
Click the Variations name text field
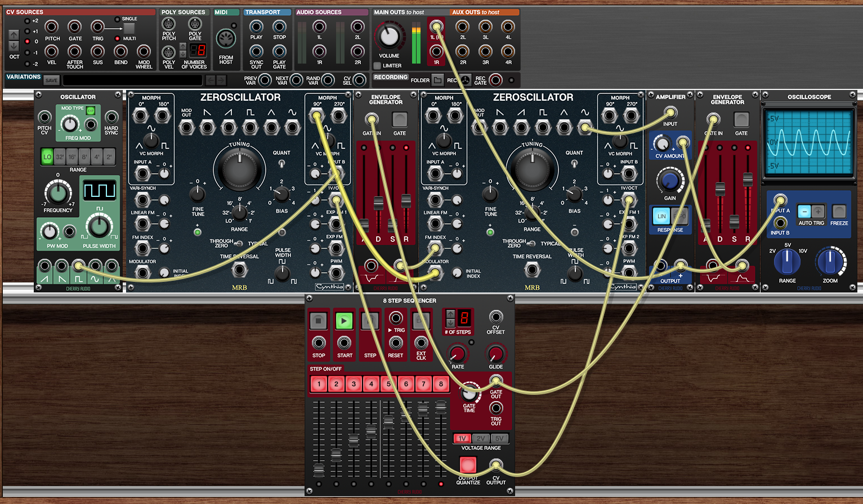point(132,80)
